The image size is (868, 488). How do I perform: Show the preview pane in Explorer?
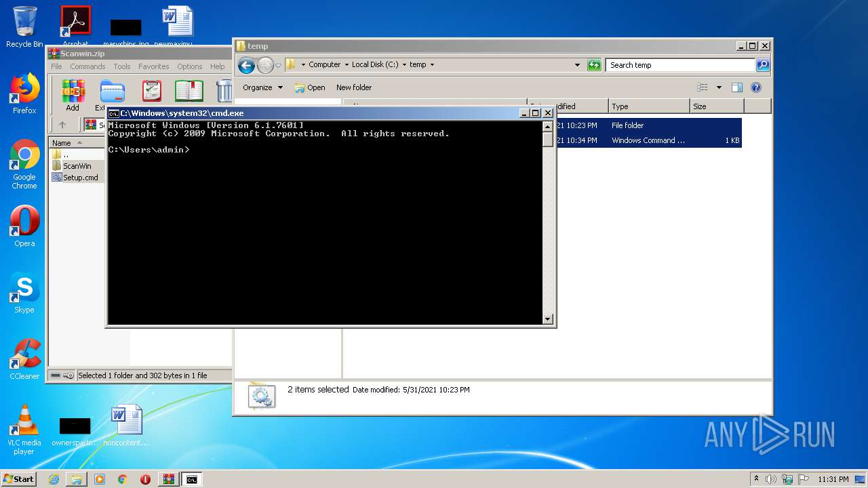737,87
